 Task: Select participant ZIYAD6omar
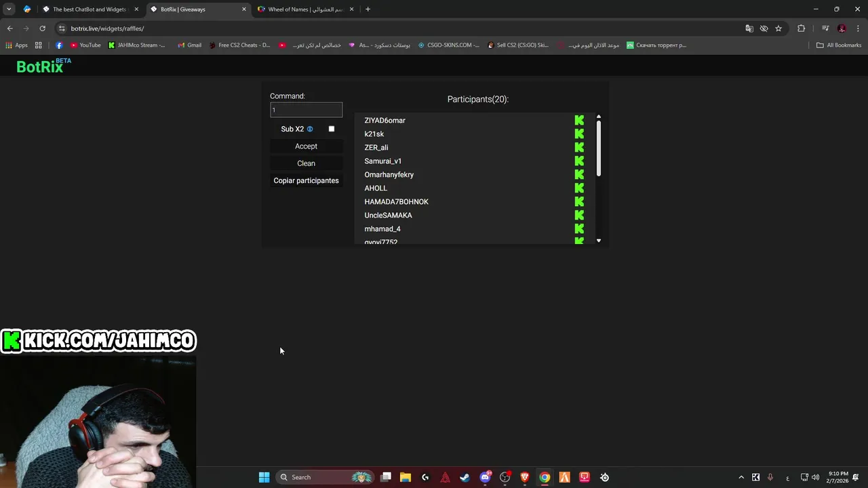[384, 120]
